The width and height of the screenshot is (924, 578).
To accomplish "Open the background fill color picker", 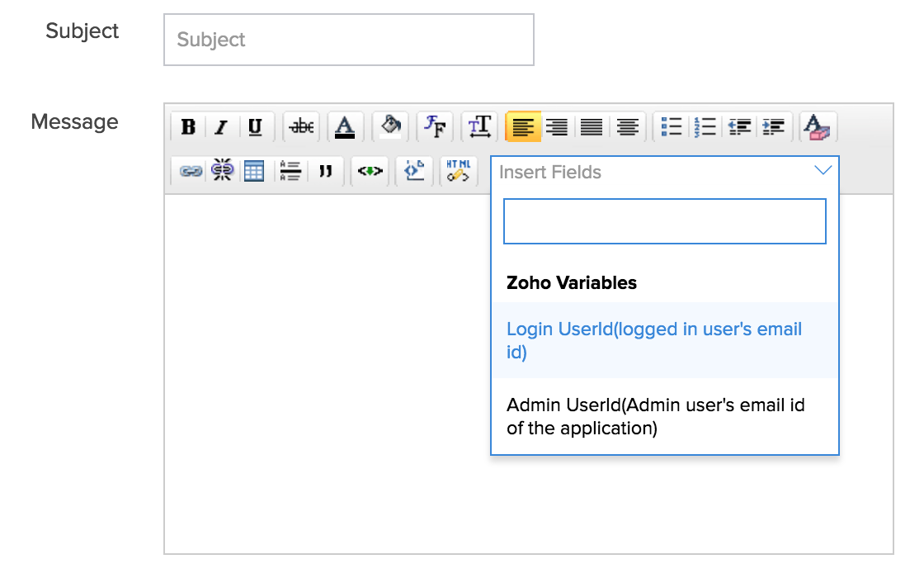I will [x=390, y=127].
